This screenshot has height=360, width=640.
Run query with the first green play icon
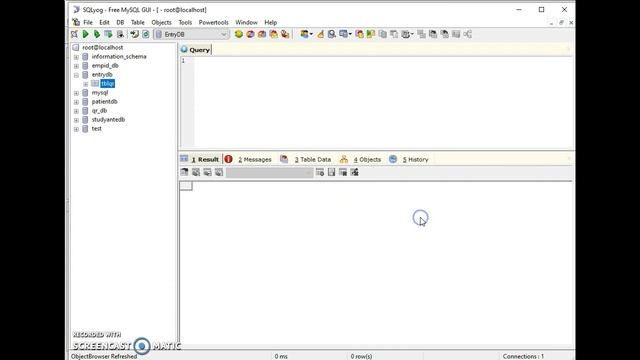point(86,34)
